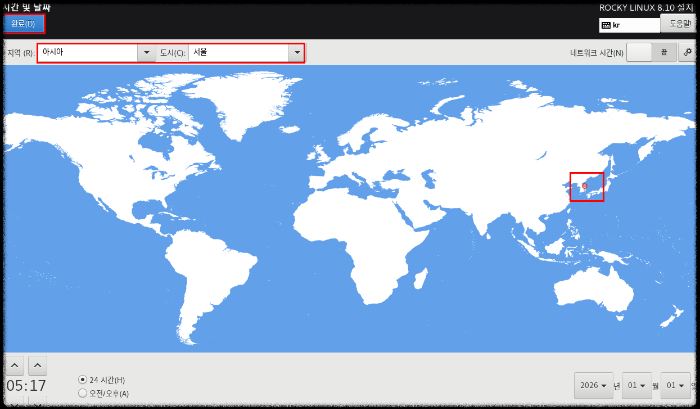Open the 도움말 help button
The width and height of the screenshot is (700, 409).
pyautogui.click(x=679, y=24)
